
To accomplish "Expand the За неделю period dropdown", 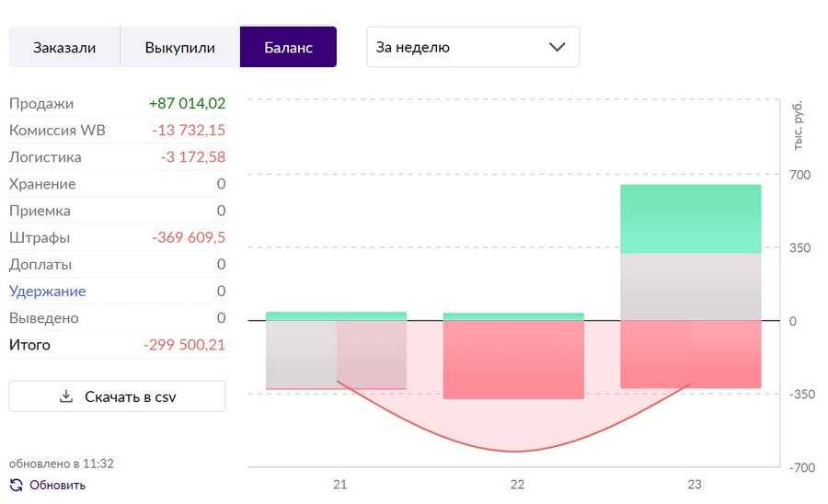I will [x=472, y=47].
